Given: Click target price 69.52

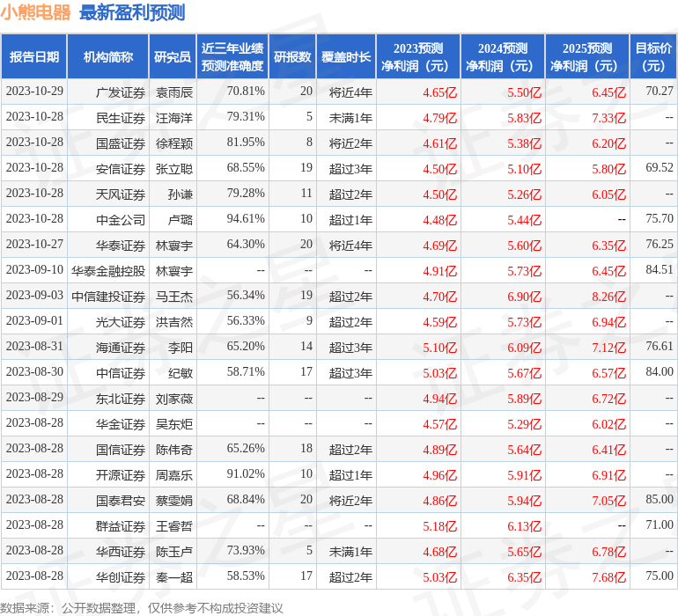Looking at the screenshot, I should pyautogui.click(x=660, y=168).
